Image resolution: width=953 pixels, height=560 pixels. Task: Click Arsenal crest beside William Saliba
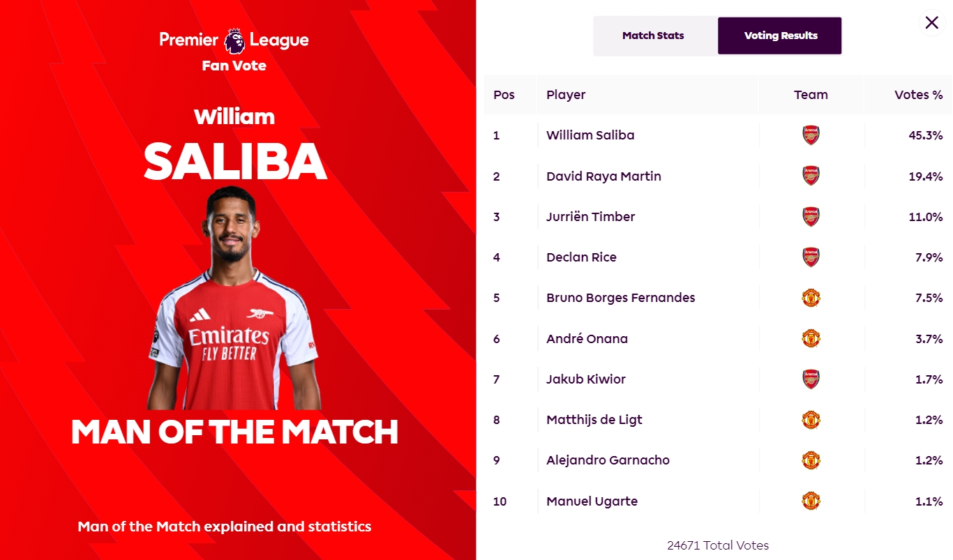[x=811, y=135]
